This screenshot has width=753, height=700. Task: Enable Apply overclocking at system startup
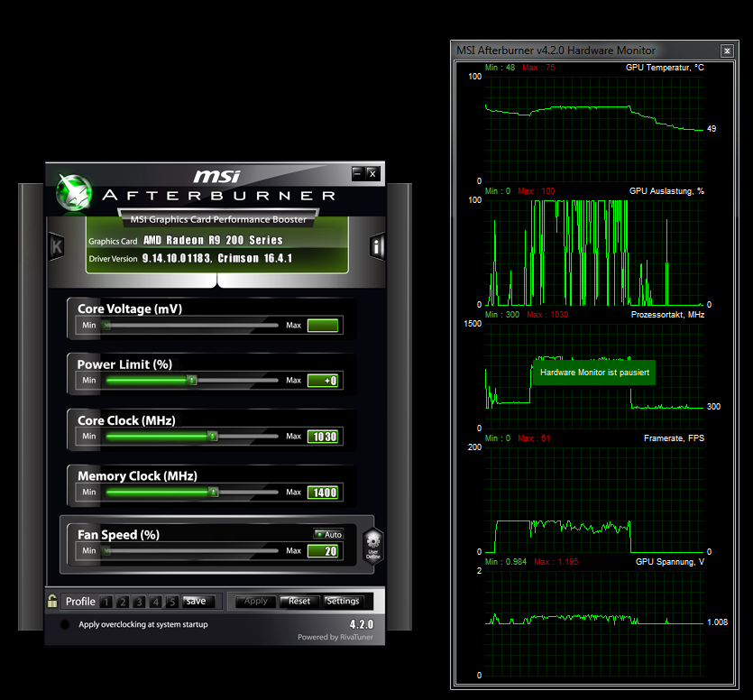pyautogui.click(x=65, y=624)
